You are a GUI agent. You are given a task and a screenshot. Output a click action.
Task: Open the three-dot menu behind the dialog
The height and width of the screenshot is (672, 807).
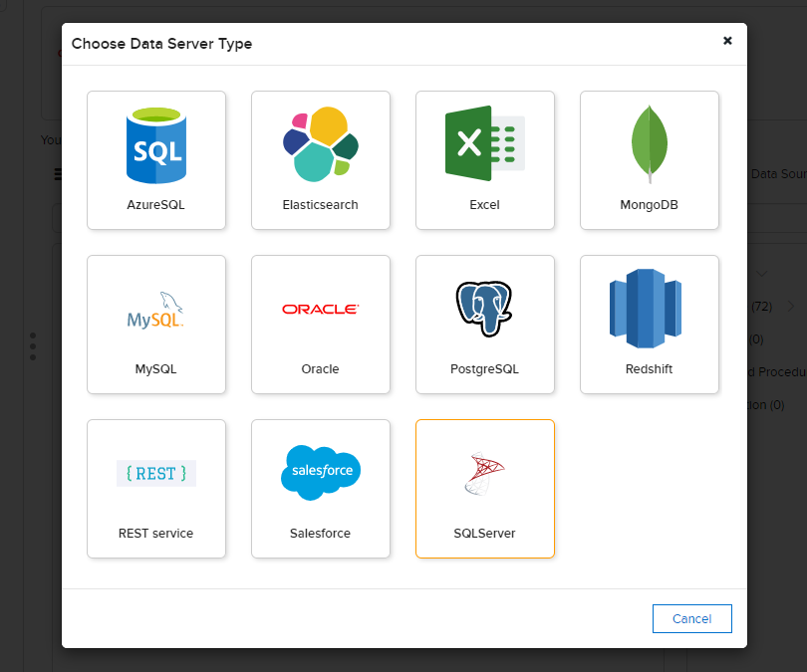click(33, 346)
